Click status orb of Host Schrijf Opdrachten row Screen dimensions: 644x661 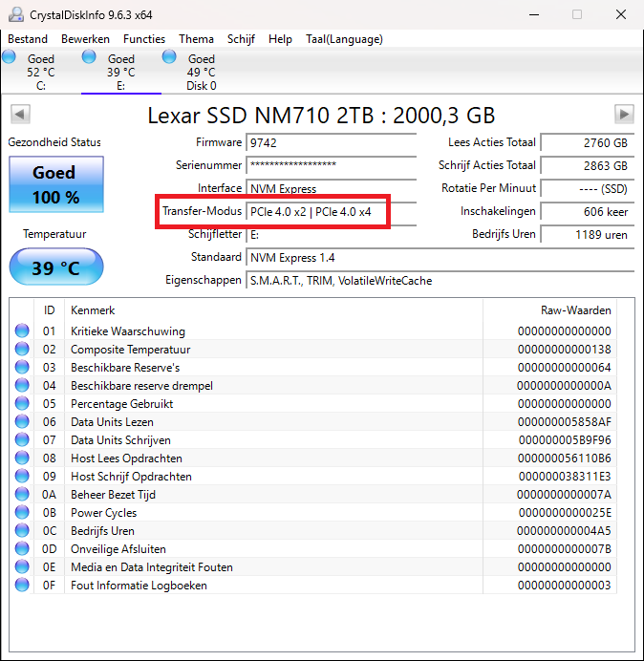[x=22, y=476]
